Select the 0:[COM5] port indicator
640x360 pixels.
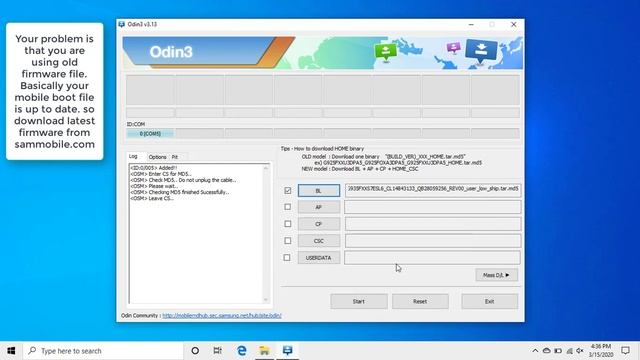(150, 133)
